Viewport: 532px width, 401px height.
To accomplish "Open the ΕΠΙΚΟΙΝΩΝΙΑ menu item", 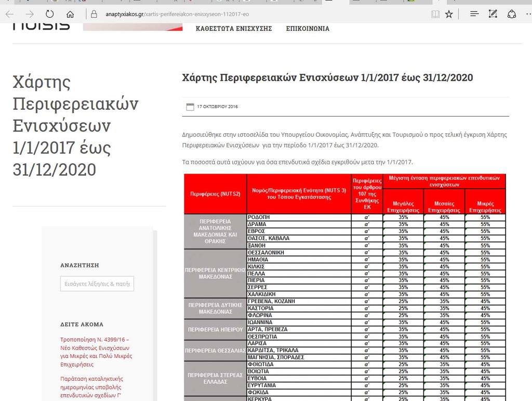I will (x=308, y=29).
